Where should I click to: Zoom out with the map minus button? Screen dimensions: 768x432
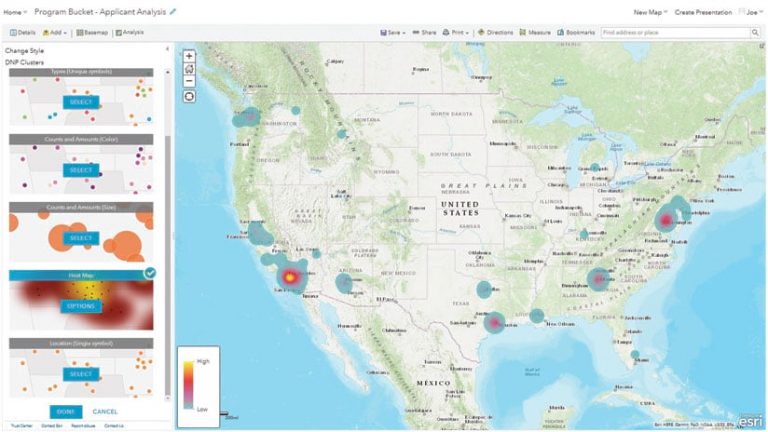point(189,81)
